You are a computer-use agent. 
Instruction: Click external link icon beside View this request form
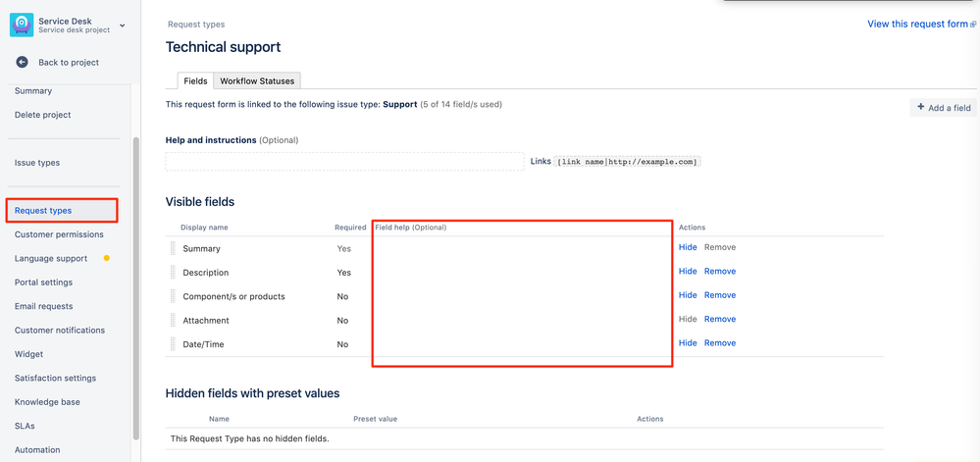[972, 25]
